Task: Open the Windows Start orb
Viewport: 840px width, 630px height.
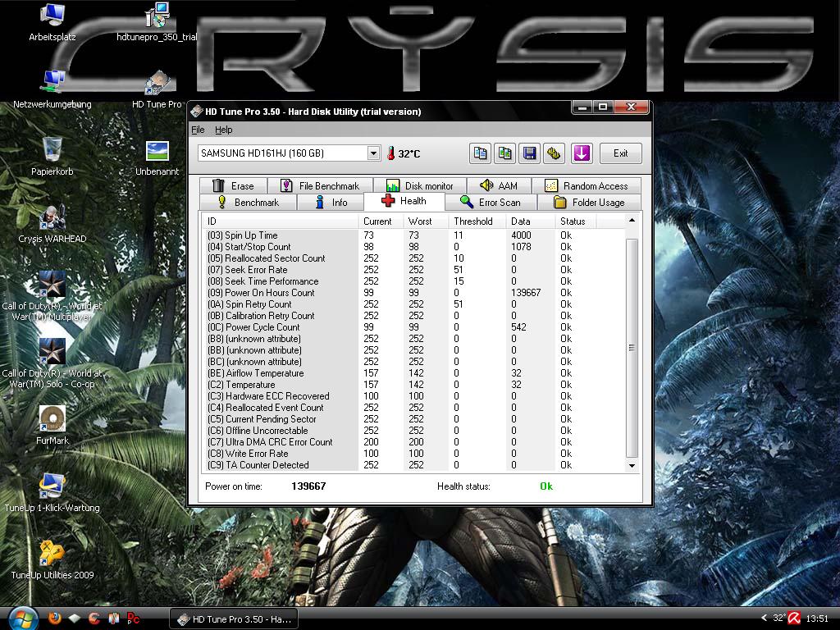Action: point(22,619)
